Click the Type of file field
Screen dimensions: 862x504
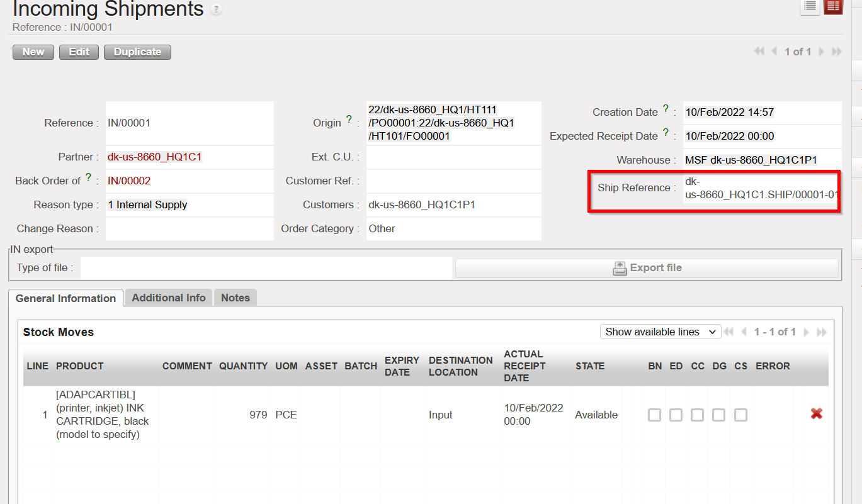point(266,267)
